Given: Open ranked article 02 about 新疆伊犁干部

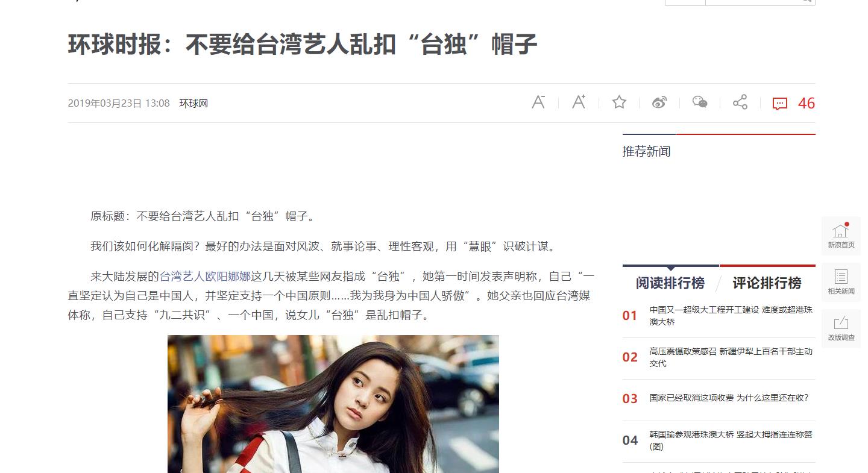Looking at the screenshot, I should 731,357.
